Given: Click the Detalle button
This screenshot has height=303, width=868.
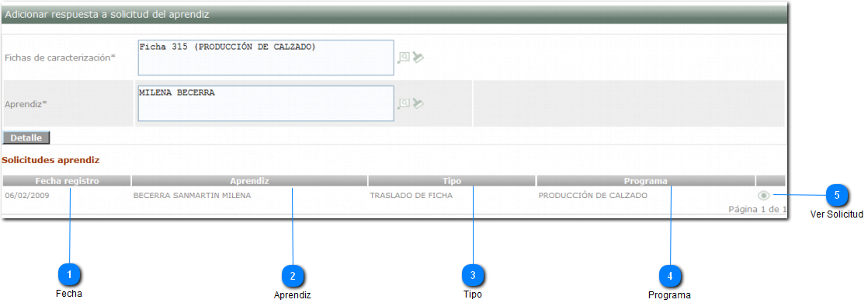Looking at the screenshot, I should [x=26, y=138].
